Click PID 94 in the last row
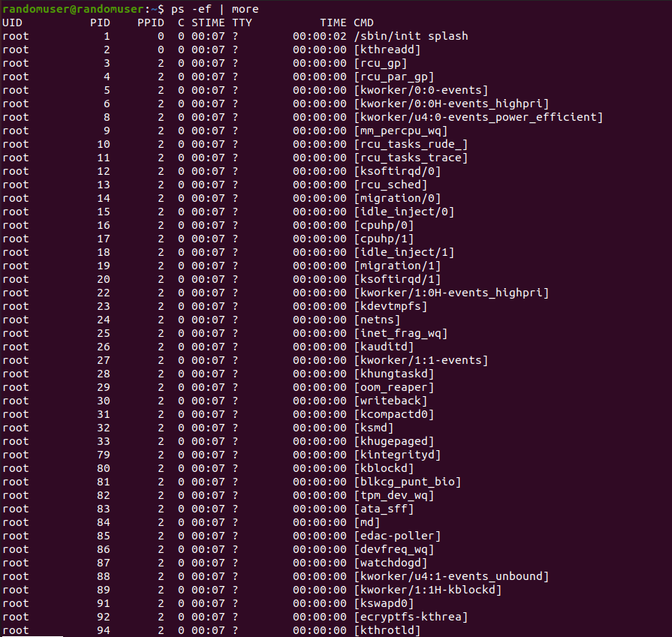Image resolution: width=672 pixels, height=637 pixels. [x=104, y=629]
